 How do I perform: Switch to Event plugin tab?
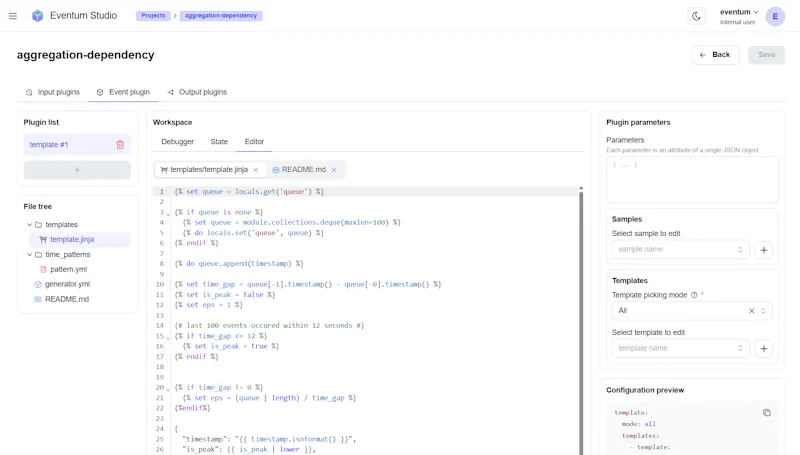[x=123, y=92]
